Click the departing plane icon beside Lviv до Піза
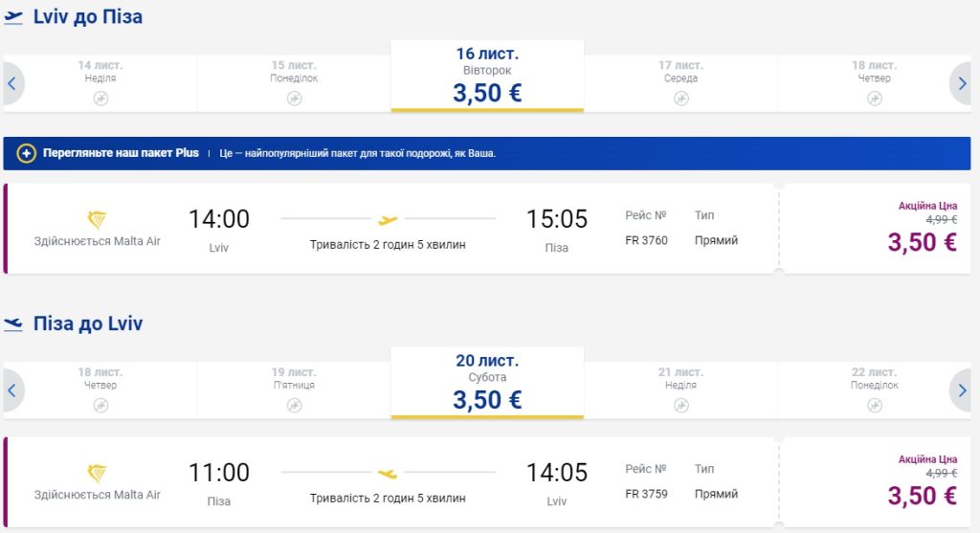980x533 pixels. [x=13, y=17]
